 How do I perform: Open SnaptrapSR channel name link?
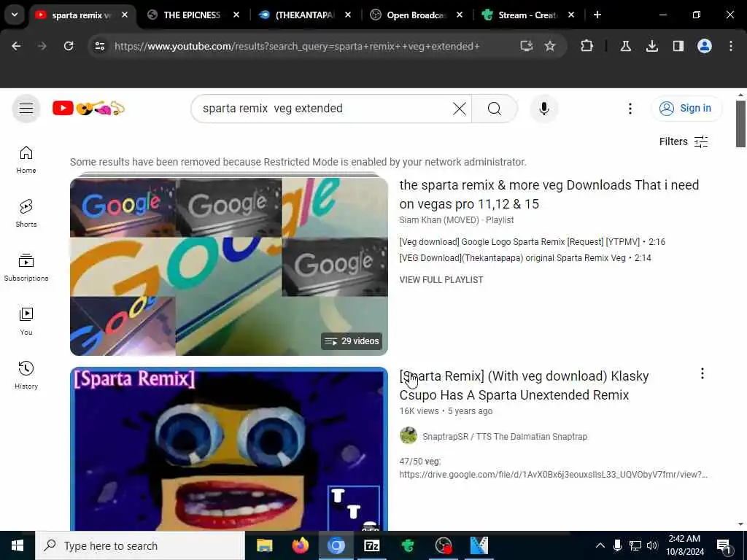coord(505,436)
